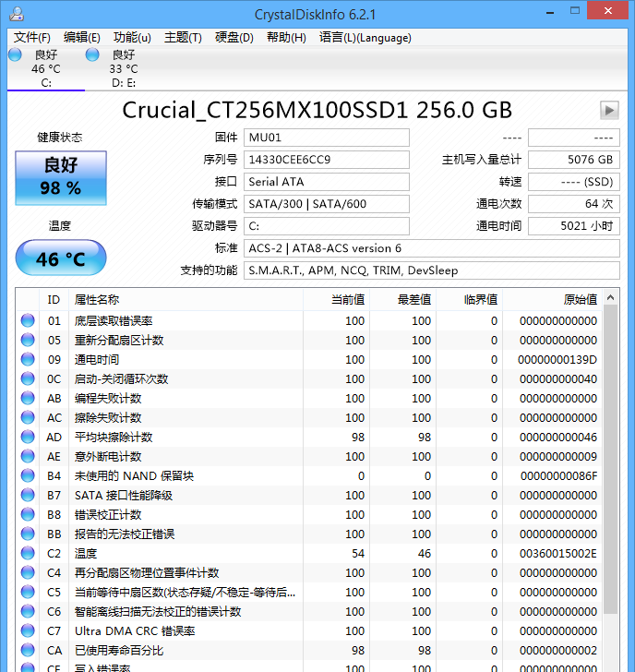Image resolution: width=635 pixels, height=672 pixels.
Task: Click status orb for attribute 09 row
Action: (x=28, y=359)
